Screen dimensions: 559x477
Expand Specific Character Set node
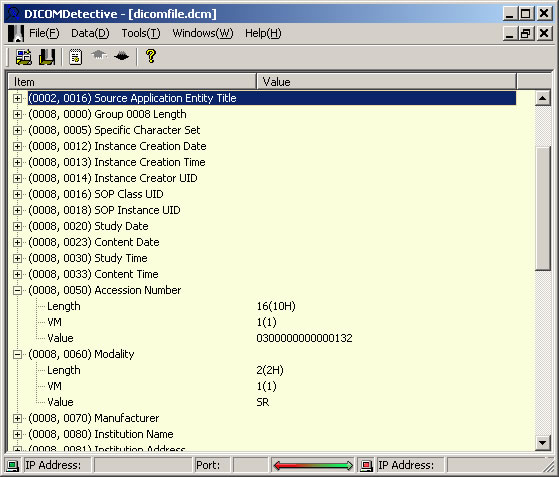[17, 130]
